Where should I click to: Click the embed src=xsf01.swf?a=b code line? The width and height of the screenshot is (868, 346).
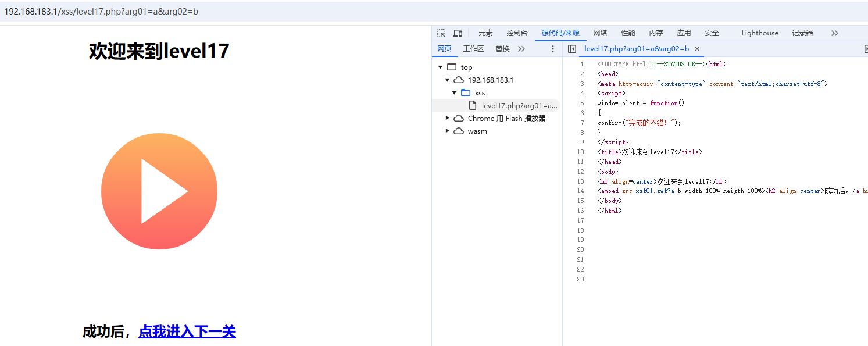[733, 191]
